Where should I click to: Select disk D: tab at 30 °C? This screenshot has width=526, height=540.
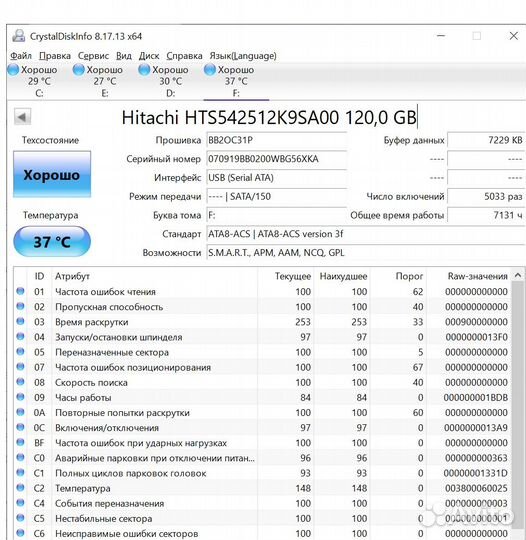click(171, 81)
